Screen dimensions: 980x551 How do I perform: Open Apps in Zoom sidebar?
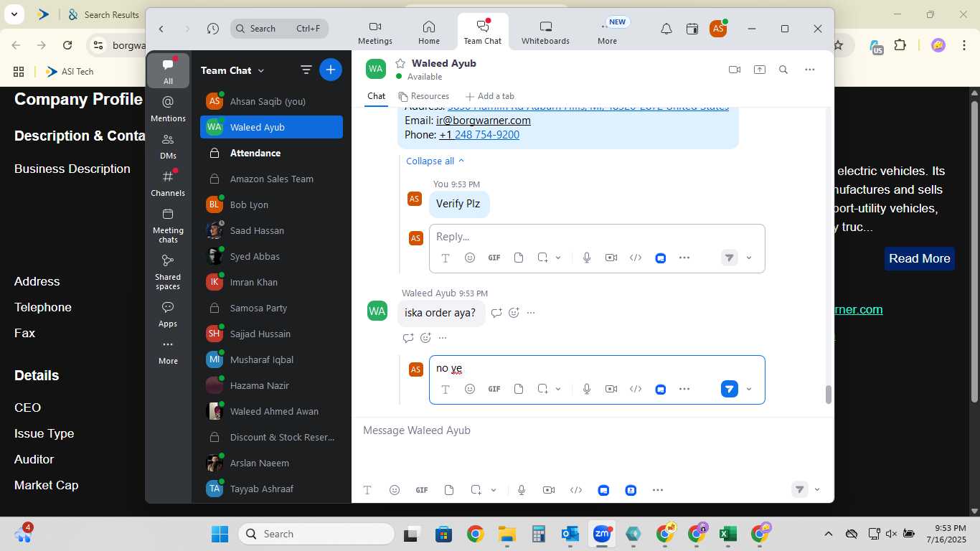pos(168,314)
